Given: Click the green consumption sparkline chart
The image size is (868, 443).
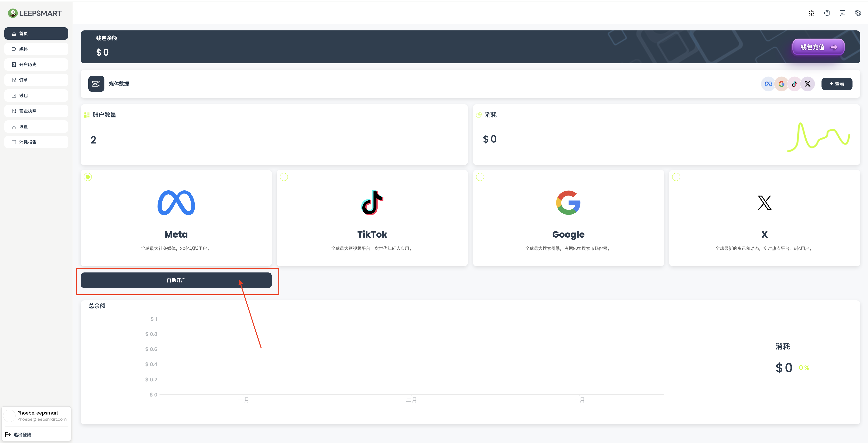Looking at the screenshot, I should click(x=819, y=137).
